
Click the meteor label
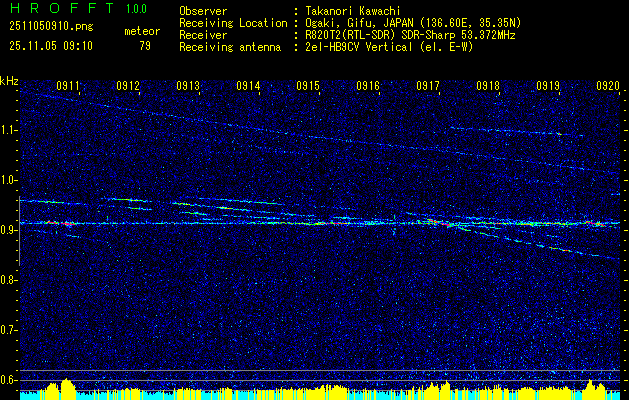(x=142, y=31)
